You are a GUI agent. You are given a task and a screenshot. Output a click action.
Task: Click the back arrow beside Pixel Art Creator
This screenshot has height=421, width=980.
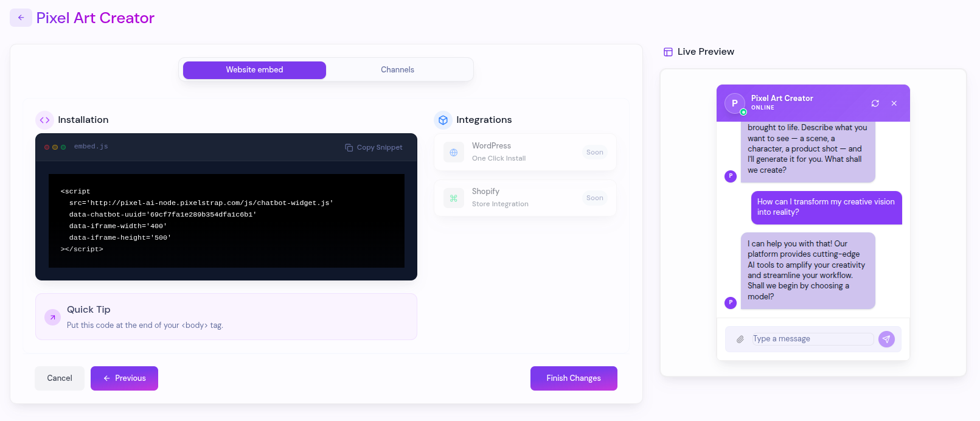21,18
